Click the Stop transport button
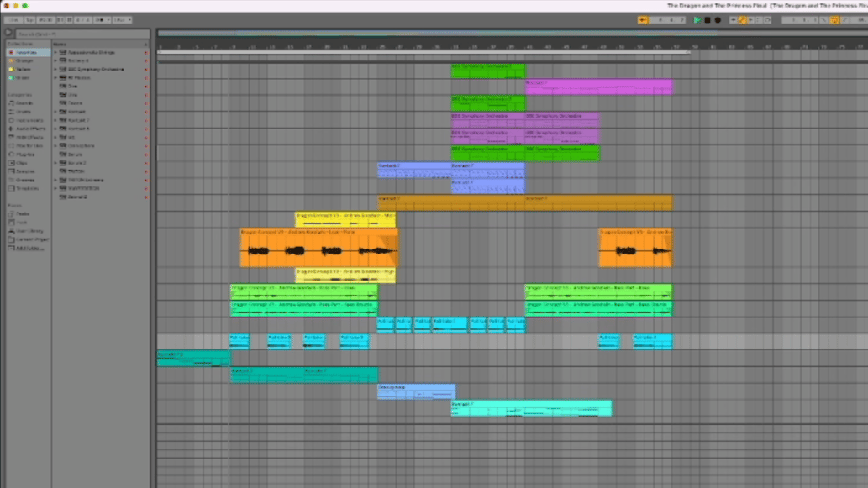 click(x=708, y=19)
